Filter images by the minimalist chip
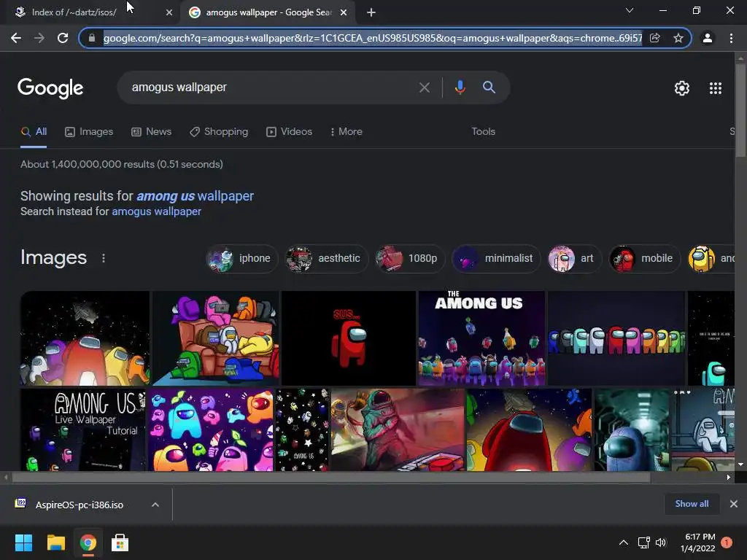Image resolution: width=747 pixels, height=560 pixels. coord(496,259)
